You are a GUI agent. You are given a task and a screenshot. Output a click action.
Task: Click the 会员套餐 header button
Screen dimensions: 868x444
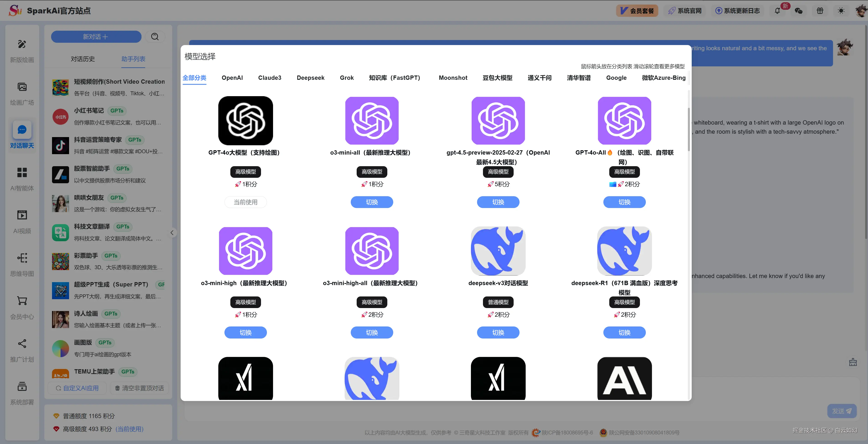[x=637, y=11]
